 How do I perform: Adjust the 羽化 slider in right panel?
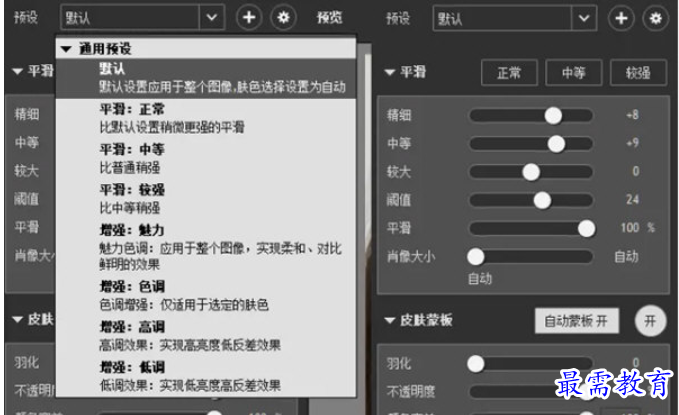[475, 363]
